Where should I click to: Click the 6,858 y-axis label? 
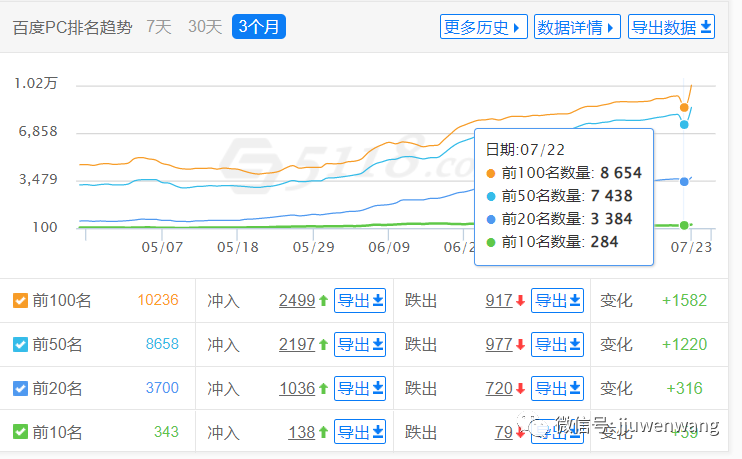click(x=38, y=131)
